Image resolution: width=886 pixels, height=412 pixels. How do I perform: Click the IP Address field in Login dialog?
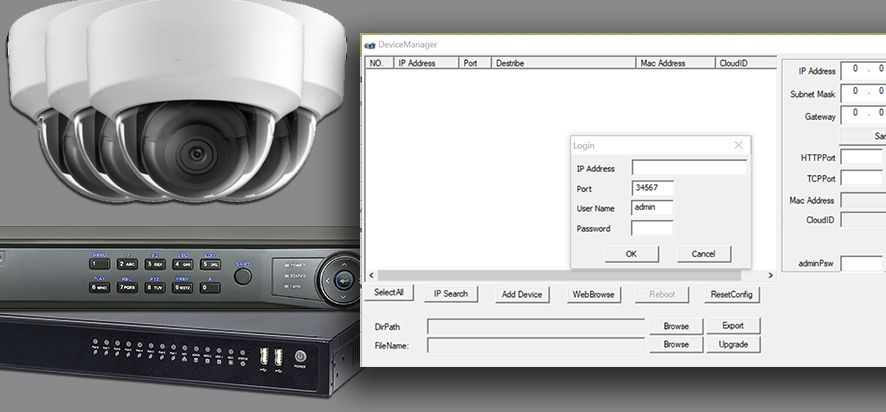(689, 168)
